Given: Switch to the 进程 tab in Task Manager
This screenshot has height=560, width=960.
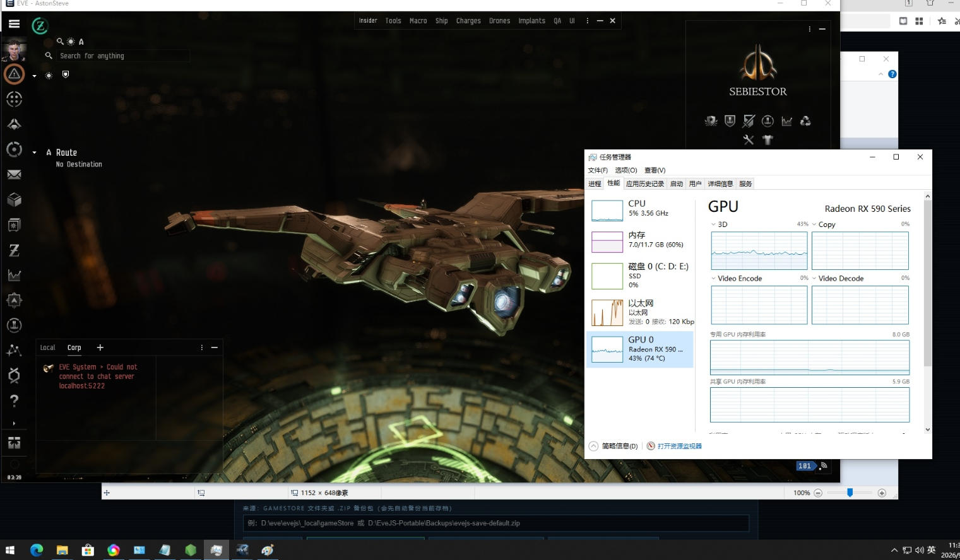Looking at the screenshot, I should click(x=595, y=184).
